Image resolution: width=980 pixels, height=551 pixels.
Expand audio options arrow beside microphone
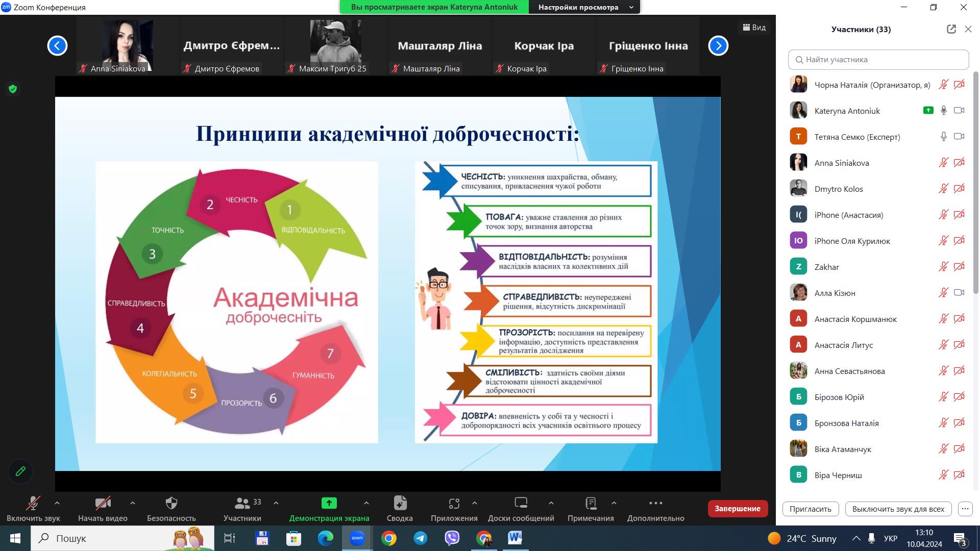[57, 503]
